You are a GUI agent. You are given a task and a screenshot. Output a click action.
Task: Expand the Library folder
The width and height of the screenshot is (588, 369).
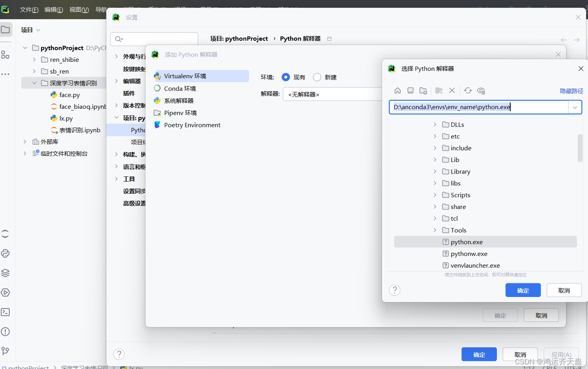tap(435, 171)
